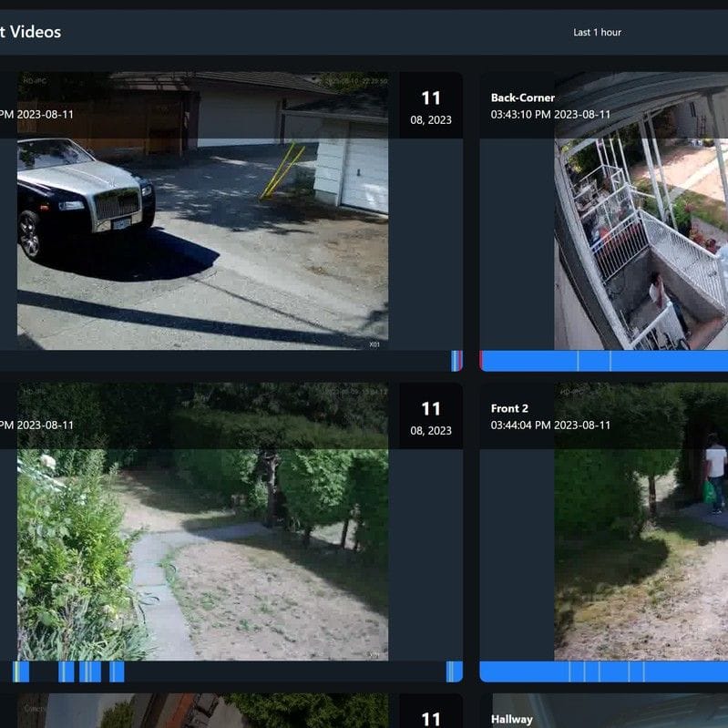The width and height of the screenshot is (728, 728).
Task: Click the event marker on the driveway video timeline
Action: click(x=456, y=361)
